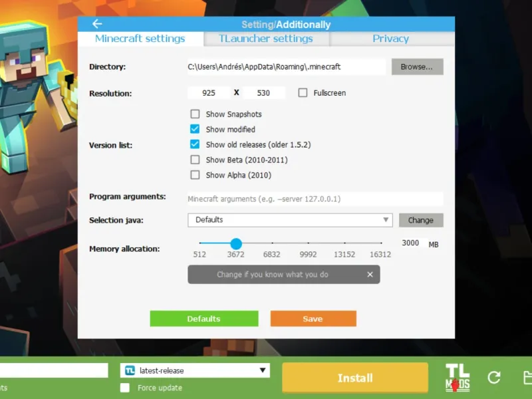Toggle the Force update checkbox
Screen dimensions: 532x399
[125, 388]
